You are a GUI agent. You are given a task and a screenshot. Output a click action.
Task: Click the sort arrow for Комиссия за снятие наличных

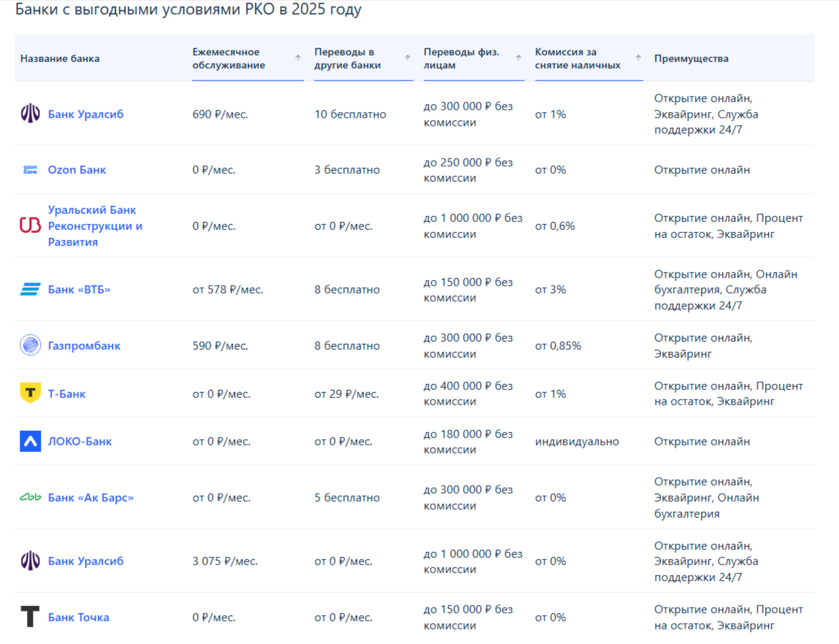638,58
